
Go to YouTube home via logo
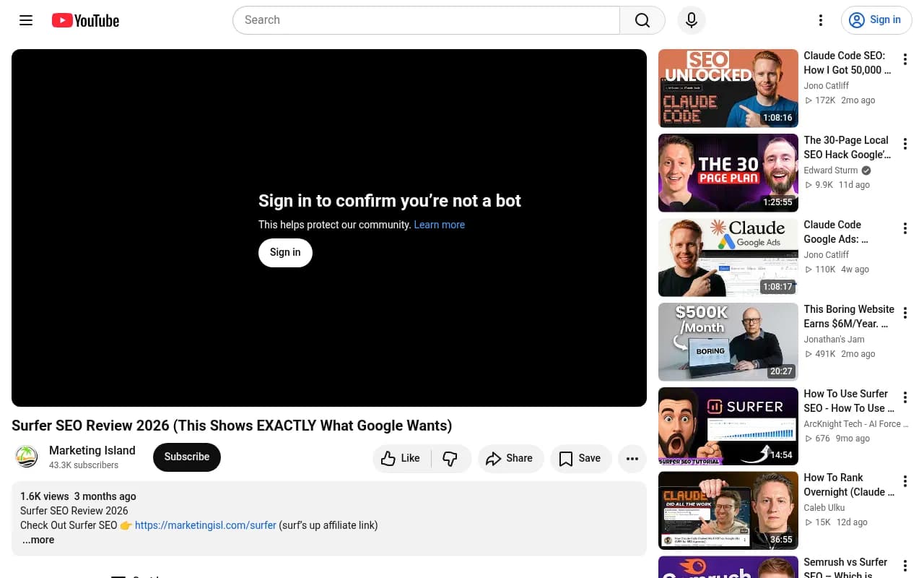[x=85, y=20]
